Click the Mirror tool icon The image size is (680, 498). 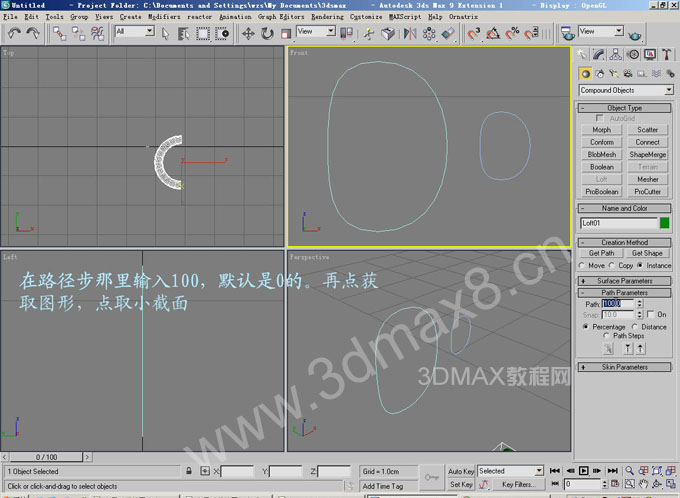tap(410, 33)
